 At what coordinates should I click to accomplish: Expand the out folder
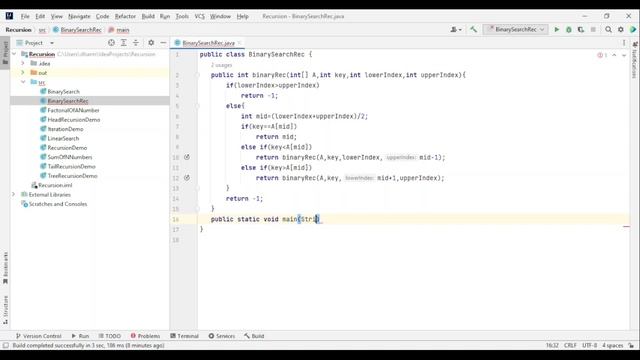point(23,73)
